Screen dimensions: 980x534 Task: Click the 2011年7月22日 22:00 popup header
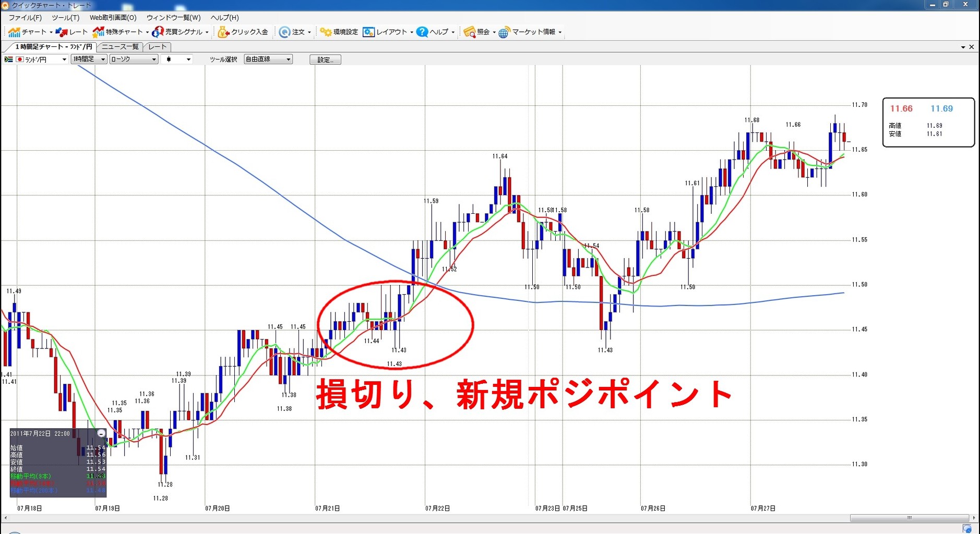coord(40,433)
